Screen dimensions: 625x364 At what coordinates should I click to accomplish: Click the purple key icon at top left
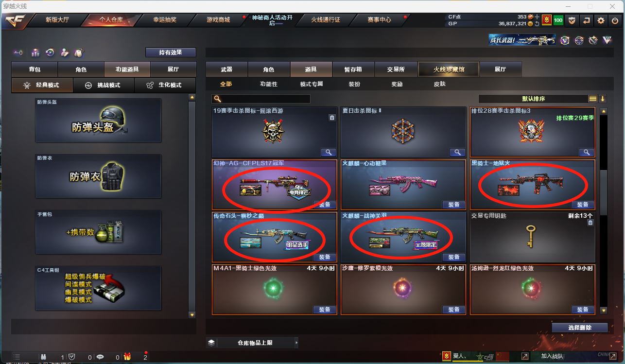point(18,52)
